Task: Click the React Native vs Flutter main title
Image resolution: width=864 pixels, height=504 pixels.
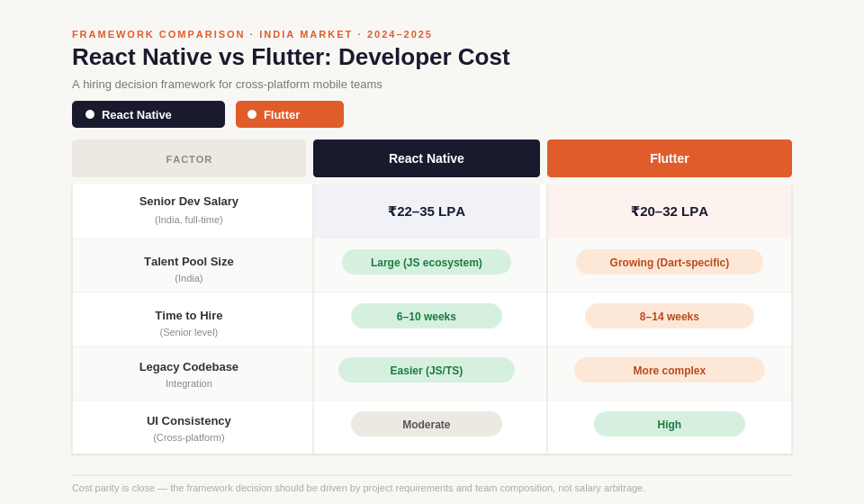Action: (x=291, y=58)
